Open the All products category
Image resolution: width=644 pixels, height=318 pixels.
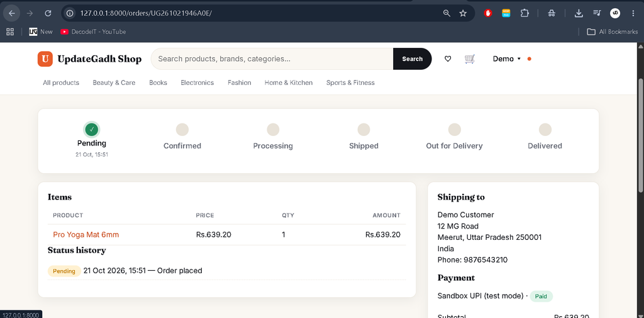coord(61,82)
